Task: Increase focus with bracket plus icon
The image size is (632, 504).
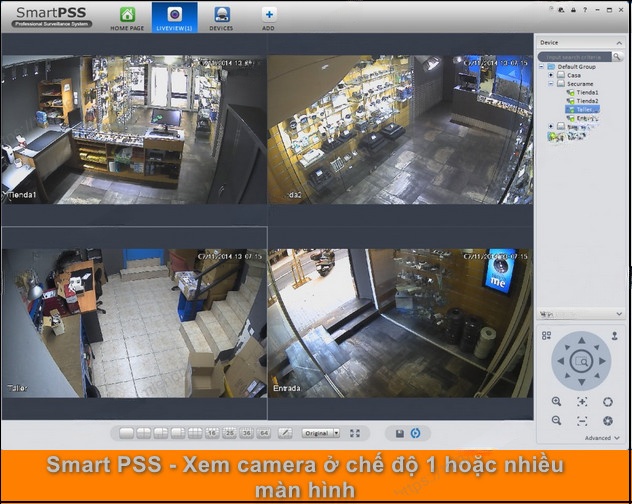Action: (582, 401)
